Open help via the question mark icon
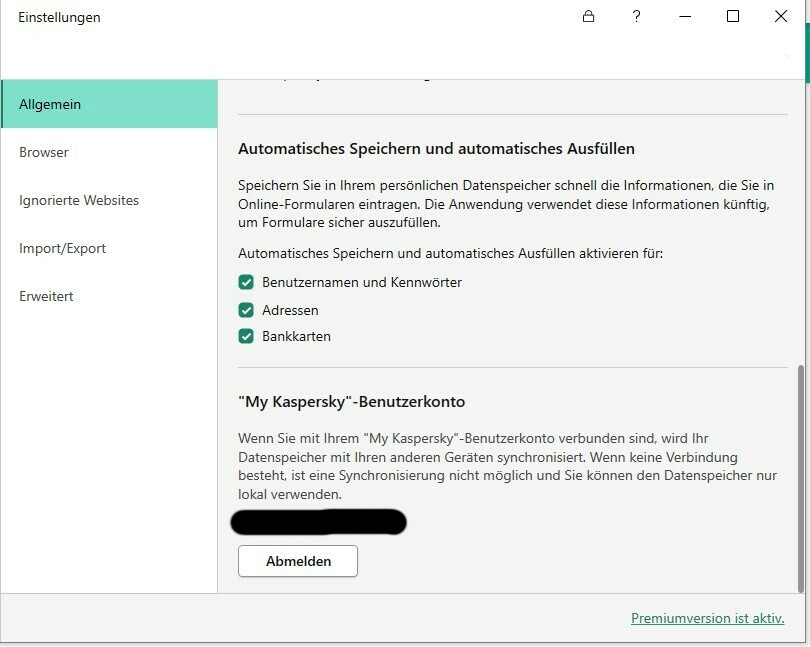Screen dimensions: 810x647 point(636,17)
